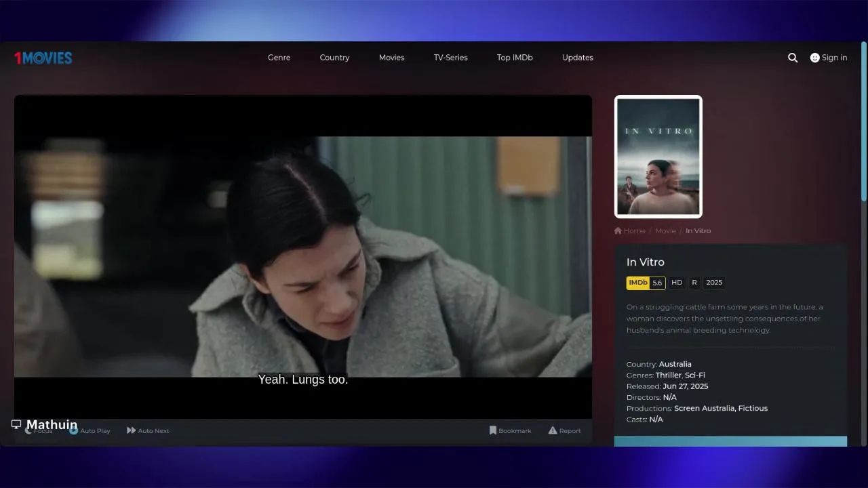868x488 pixels.
Task: Open the Australia country link
Action: [675, 364]
